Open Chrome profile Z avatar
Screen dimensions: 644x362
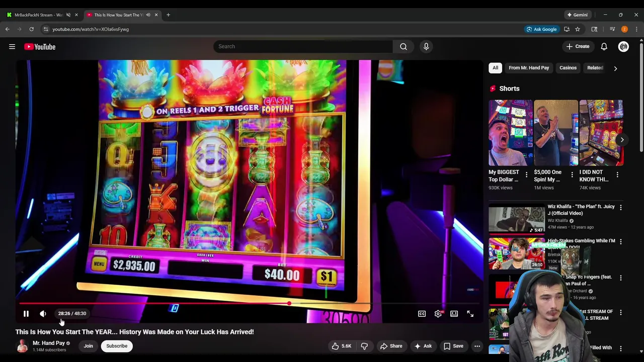tap(624, 29)
